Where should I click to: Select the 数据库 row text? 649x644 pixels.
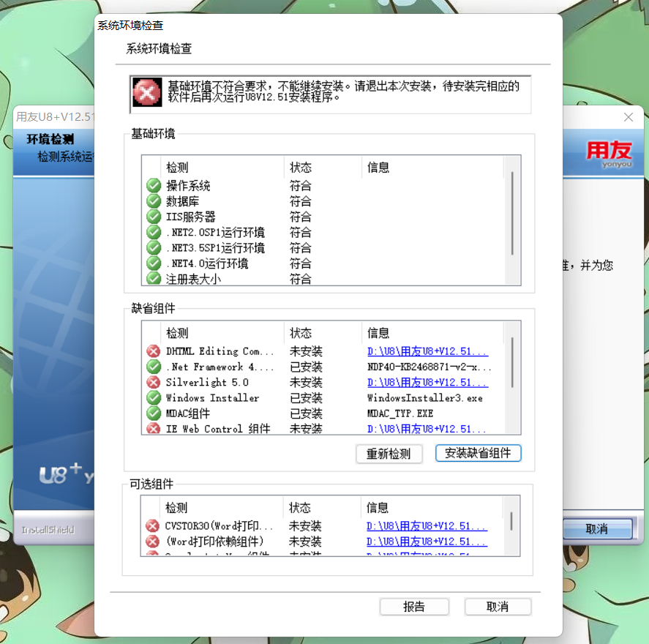click(182, 201)
